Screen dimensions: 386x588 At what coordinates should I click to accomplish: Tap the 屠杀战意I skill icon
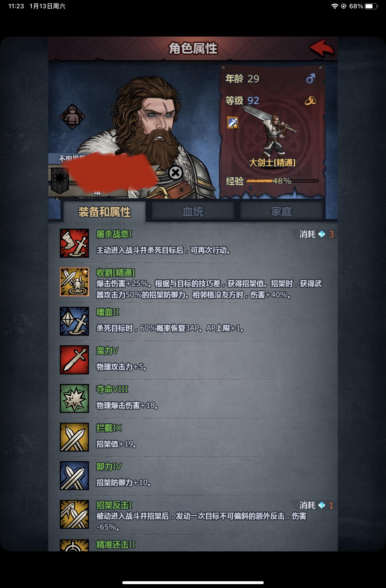point(74,243)
